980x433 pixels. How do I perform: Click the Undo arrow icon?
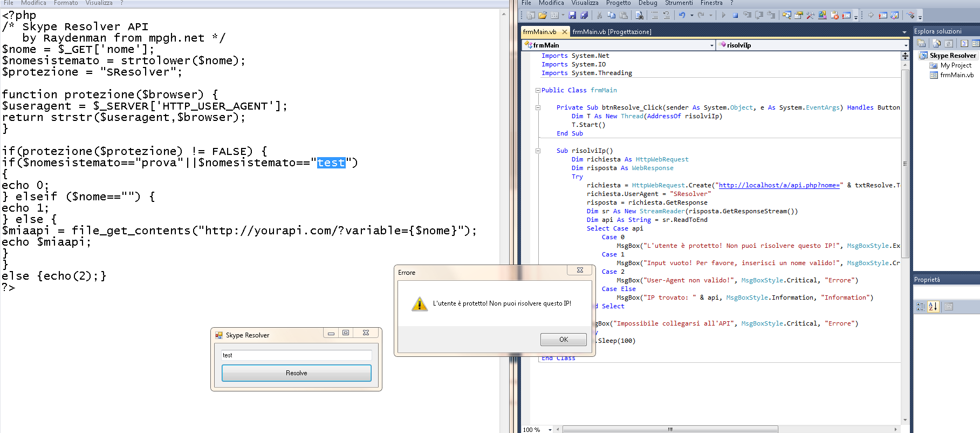682,15
